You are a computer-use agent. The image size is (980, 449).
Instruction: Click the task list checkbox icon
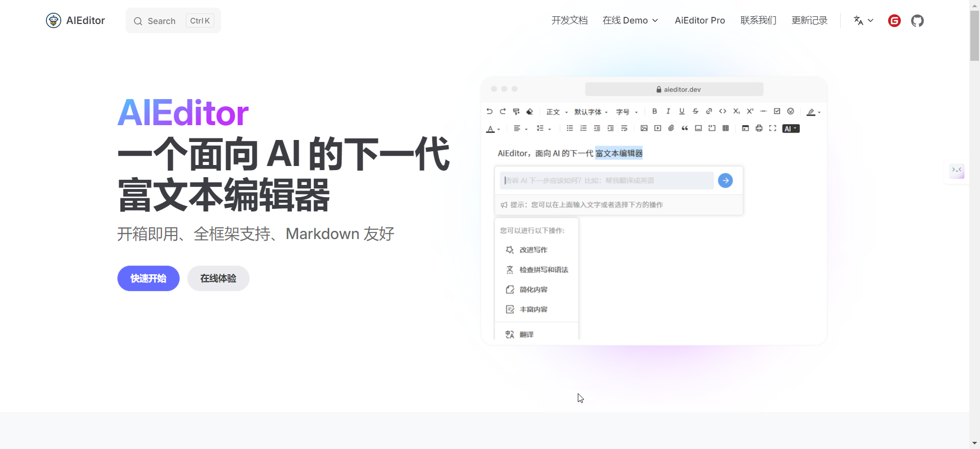(777, 111)
